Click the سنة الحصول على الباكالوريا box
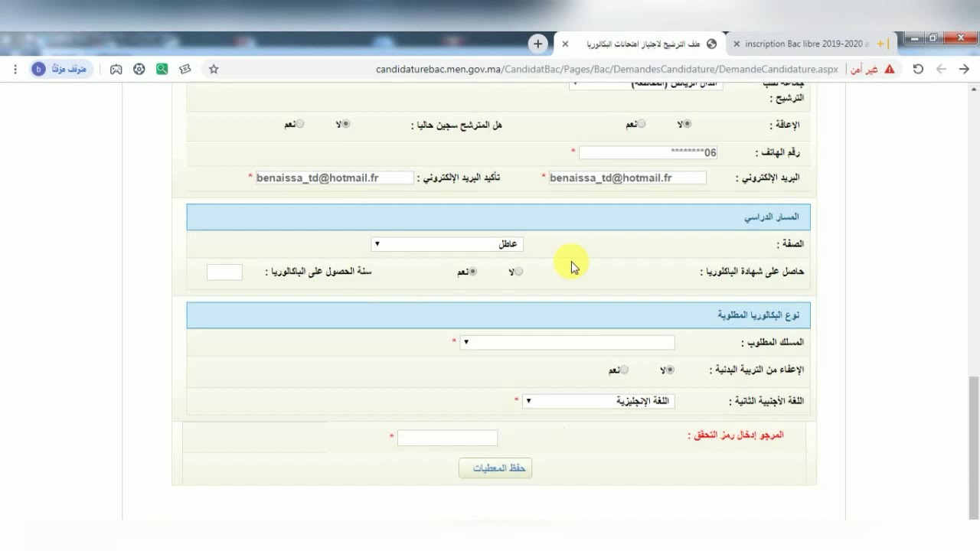This screenshot has height=551, width=980. click(x=224, y=272)
